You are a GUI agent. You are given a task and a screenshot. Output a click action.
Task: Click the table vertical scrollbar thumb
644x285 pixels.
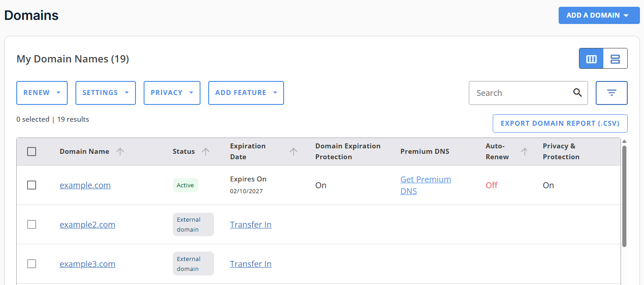[625, 196]
